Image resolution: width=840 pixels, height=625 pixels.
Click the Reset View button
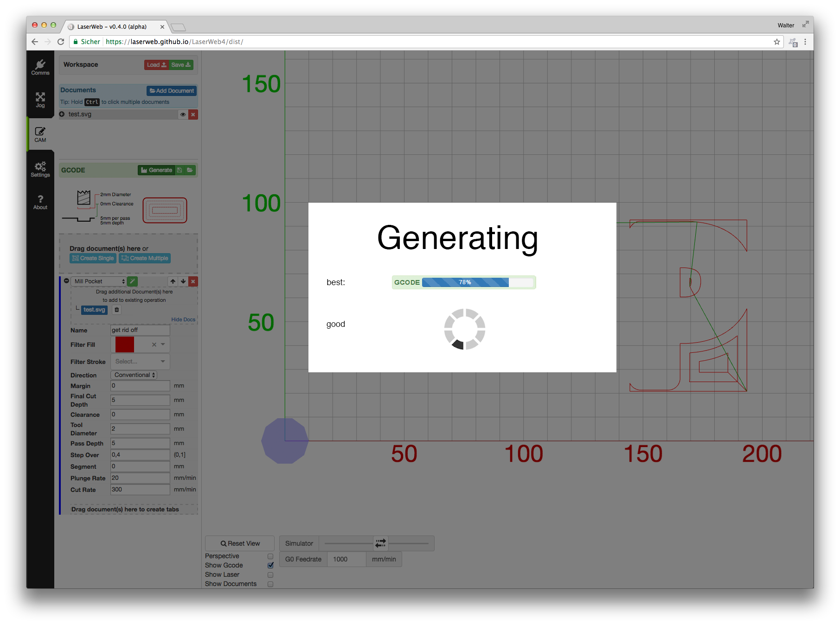tap(240, 543)
